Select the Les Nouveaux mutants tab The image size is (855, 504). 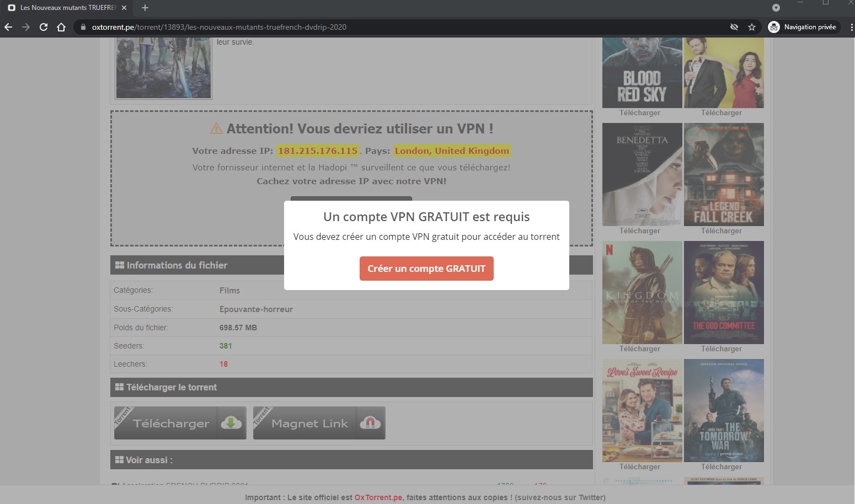pos(67,8)
